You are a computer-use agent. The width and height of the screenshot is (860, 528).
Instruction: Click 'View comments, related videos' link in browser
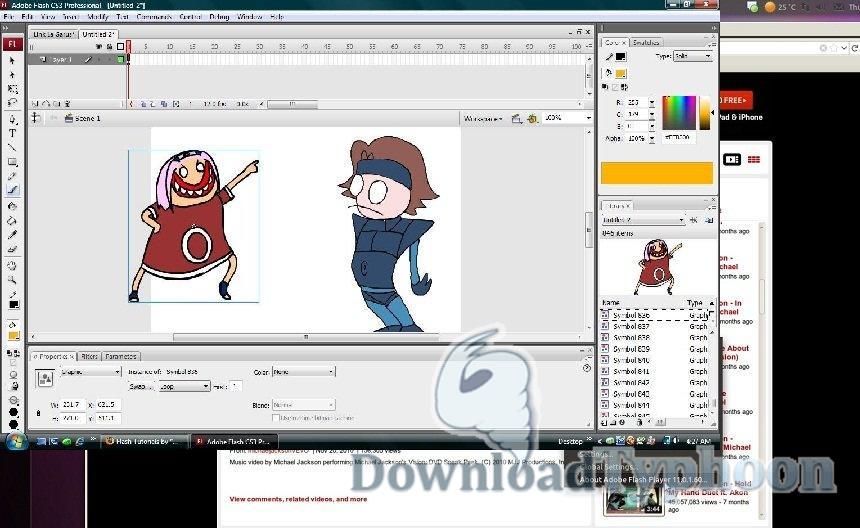click(x=298, y=499)
